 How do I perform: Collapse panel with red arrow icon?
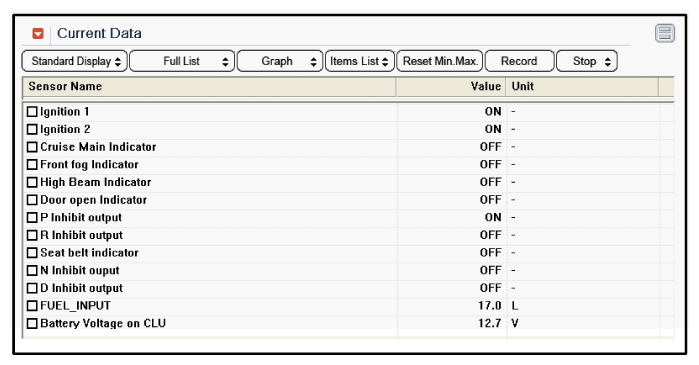pos(38,33)
